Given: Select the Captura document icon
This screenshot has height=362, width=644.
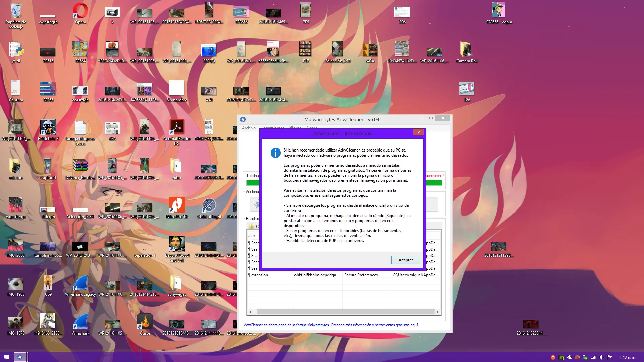Looking at the screenshot, I should tap(16, 91).
